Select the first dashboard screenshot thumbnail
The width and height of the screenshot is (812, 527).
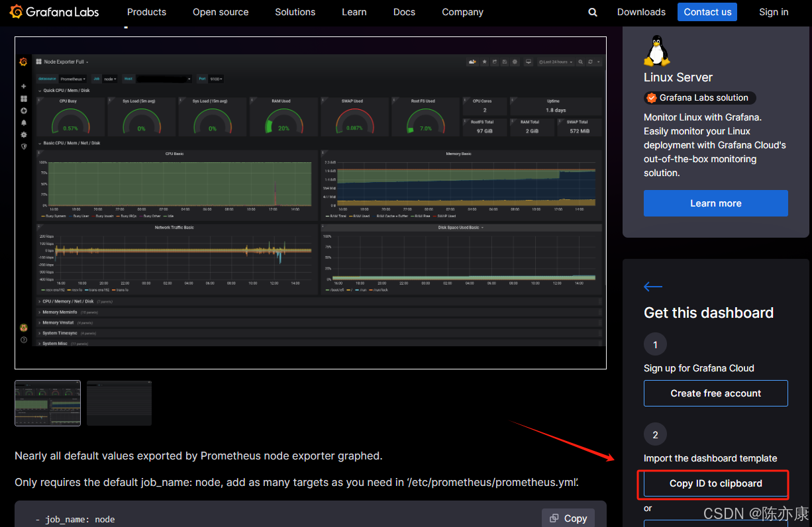point(48,403)
